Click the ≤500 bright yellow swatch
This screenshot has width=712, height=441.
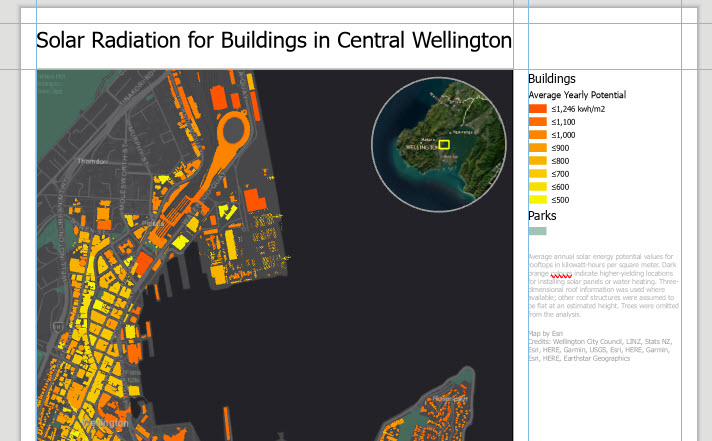pyautogui.click(x=538, y=200)
